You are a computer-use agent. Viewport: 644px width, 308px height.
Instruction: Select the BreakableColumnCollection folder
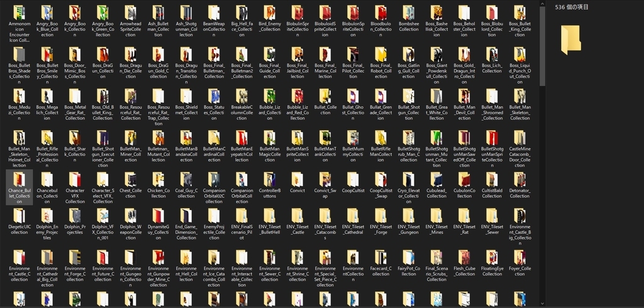pyautogui.click(x=241, y=105)
